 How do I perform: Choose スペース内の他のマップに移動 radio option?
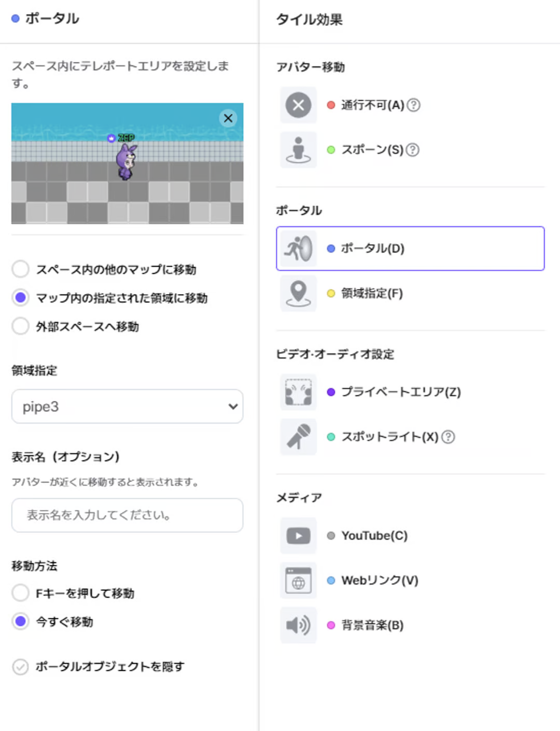21,269
